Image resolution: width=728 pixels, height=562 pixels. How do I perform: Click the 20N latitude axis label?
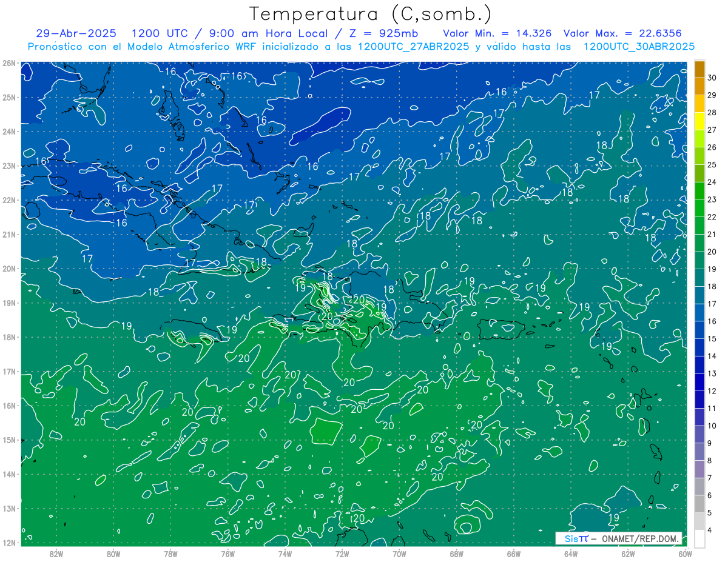[9, 269]
